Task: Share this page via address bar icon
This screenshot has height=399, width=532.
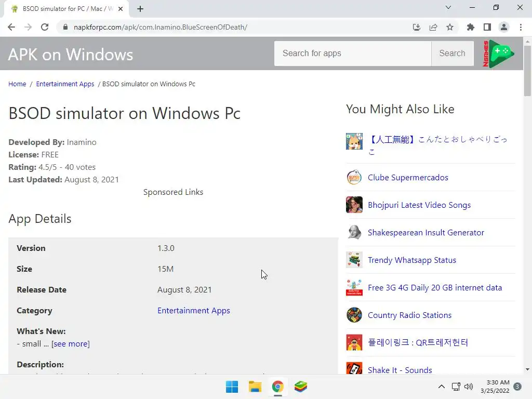Action: coord(433,27)
